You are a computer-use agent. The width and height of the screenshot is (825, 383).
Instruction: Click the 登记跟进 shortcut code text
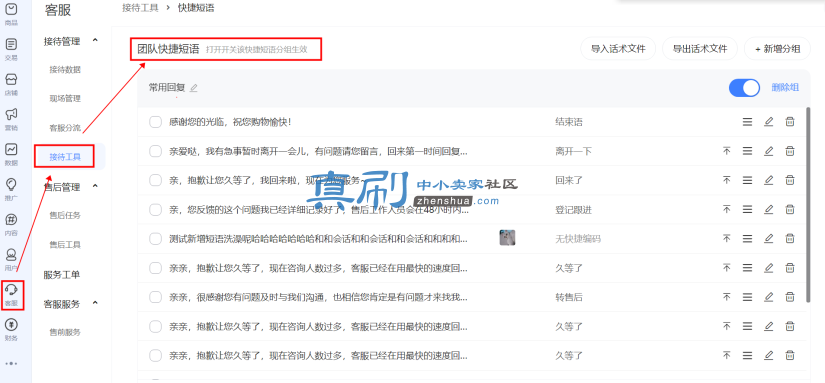click(574, 210)
